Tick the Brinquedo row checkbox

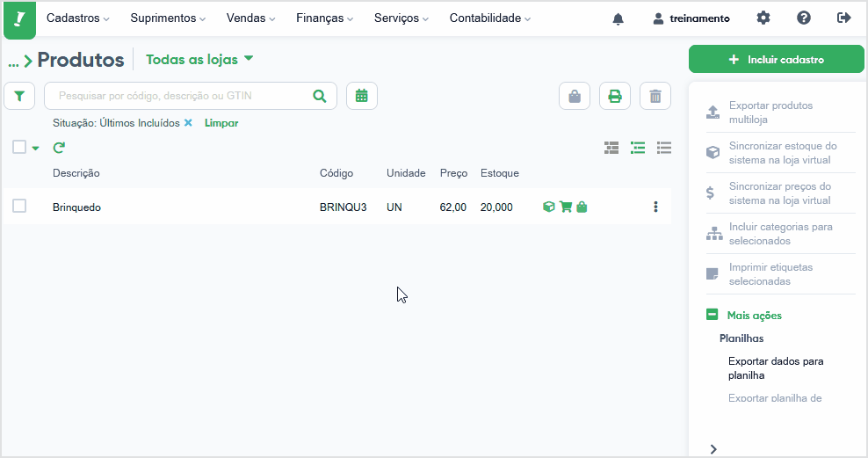19,206
